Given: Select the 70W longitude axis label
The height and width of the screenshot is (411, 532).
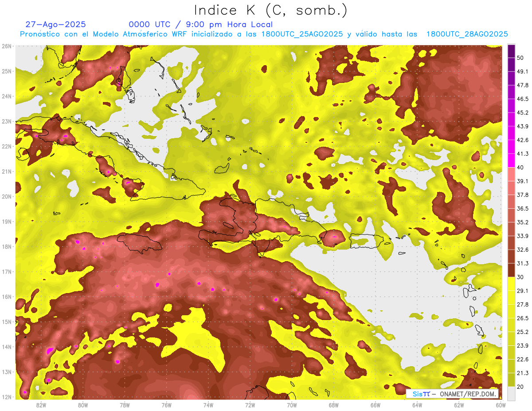Looking at the screenshot, I should click(292, 405).
